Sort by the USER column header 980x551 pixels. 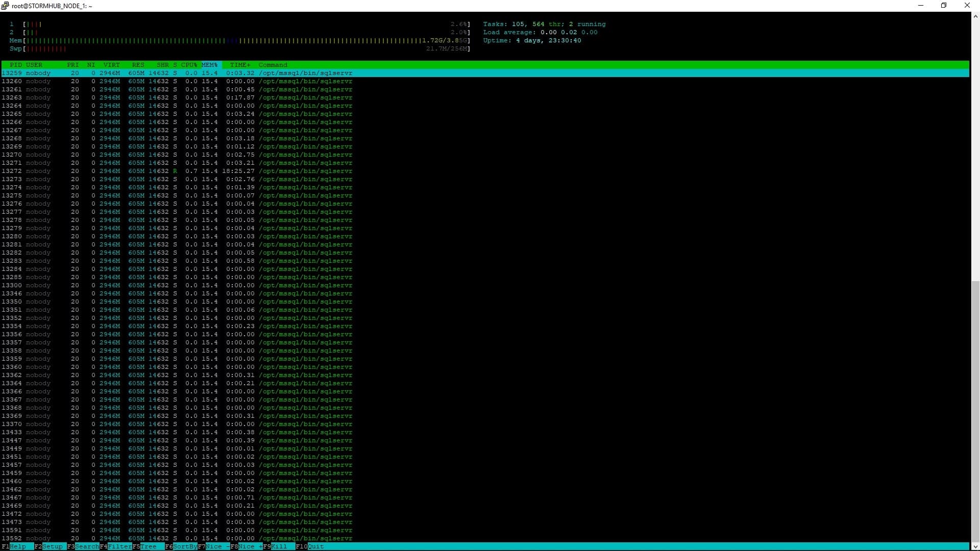[x=34, y=65]
